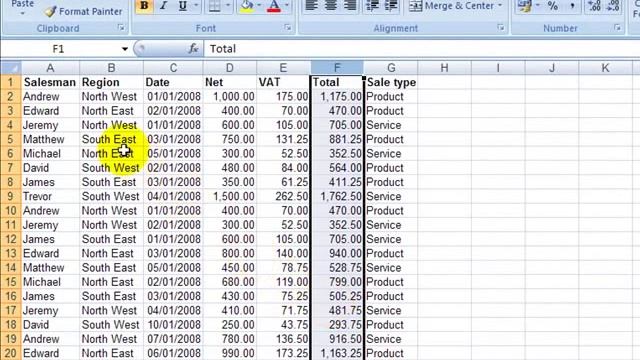Toggle Underline formatting
This screenshot has height=360, width=640.
point(182,6)
